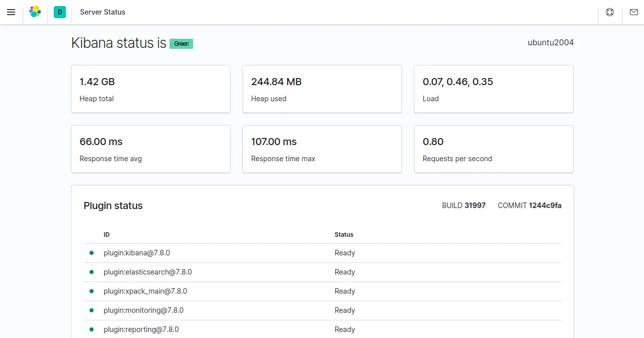The image size is (644, 338).
Task: Select the plugin:xpack_main@7.8.0 row text
Action: (x=145, y=291)
